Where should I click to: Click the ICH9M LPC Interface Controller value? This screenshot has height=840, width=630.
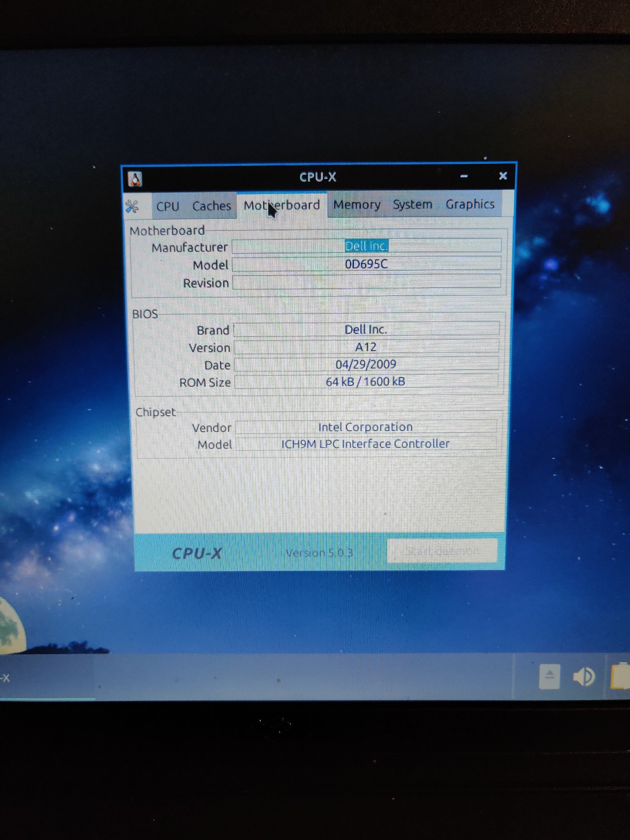tap(365, 444)
